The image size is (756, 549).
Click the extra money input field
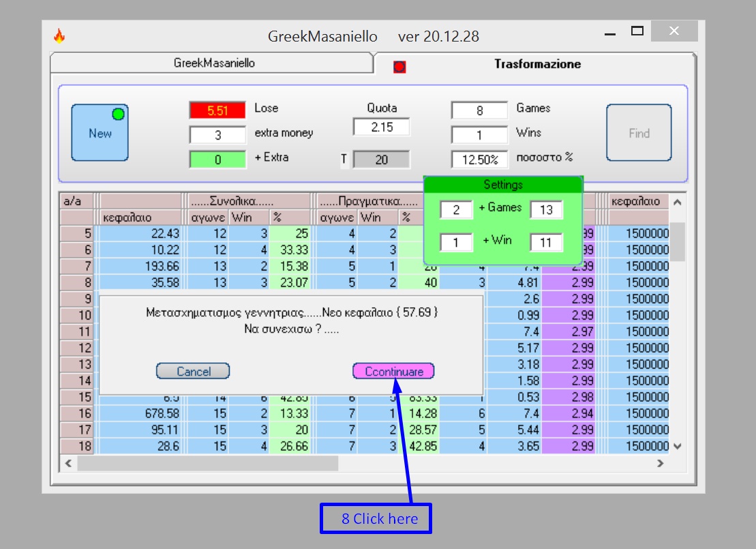217,135
